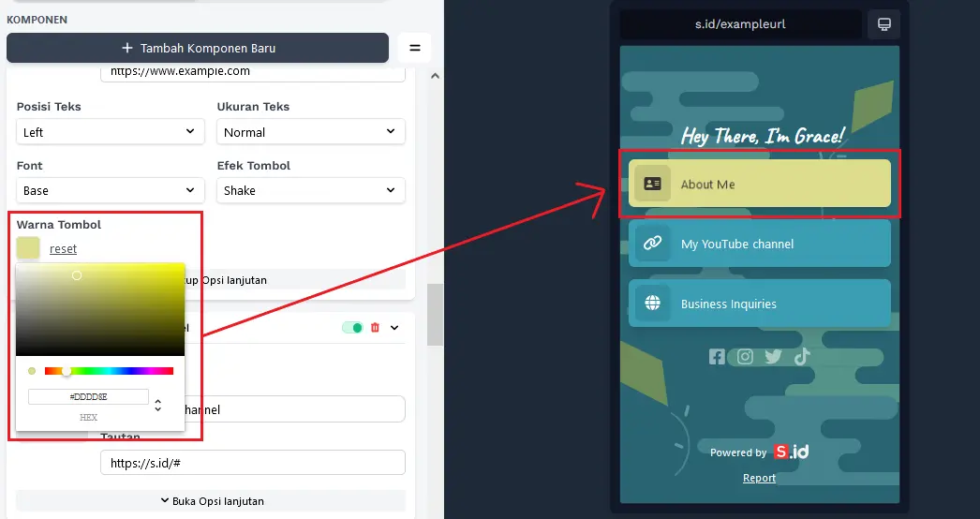Click the Warna Tombol color swatch
The width and height of the screenshot is (980, 519).
pyautogui.click(x=28, y=248)
